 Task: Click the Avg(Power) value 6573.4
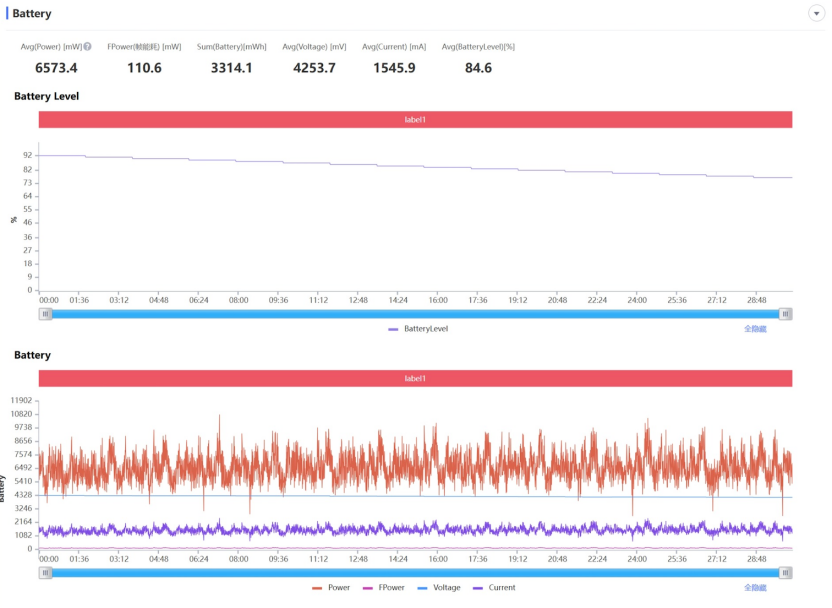pos(56,68)
